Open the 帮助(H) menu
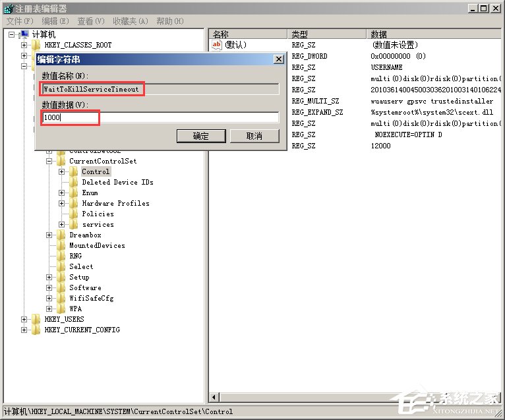Image resolution: width=505 pixels, height=420 pixels. [x=170, y=21]
